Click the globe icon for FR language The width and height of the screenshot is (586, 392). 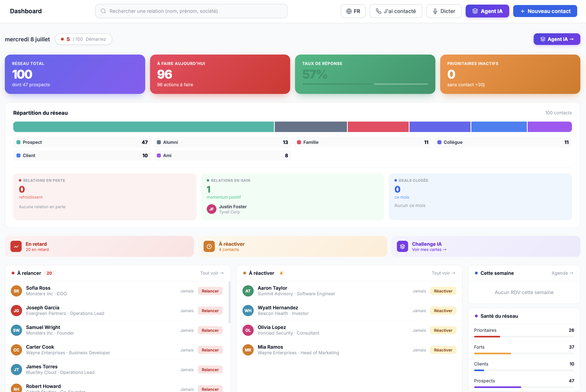pos(349,11)
